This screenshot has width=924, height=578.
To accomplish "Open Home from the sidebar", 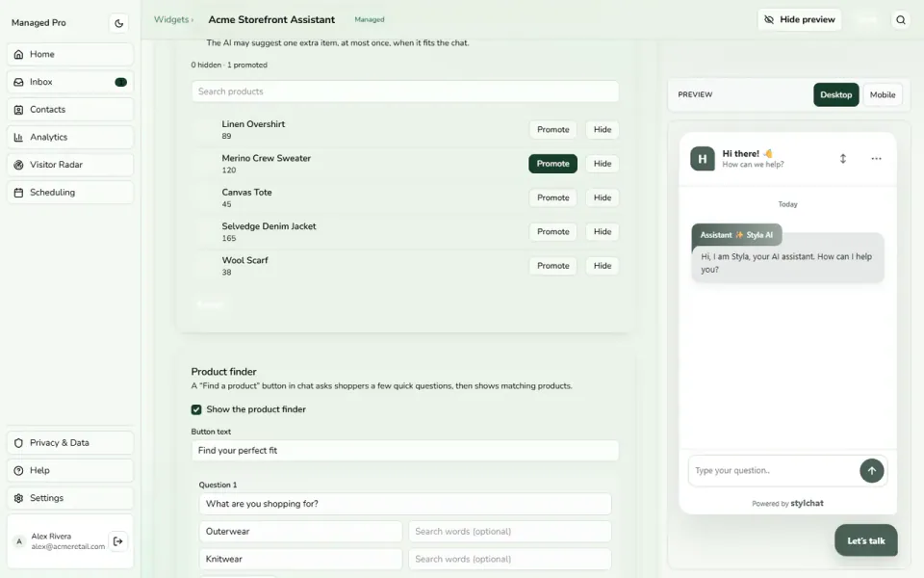I will click(x=70, y=54).
